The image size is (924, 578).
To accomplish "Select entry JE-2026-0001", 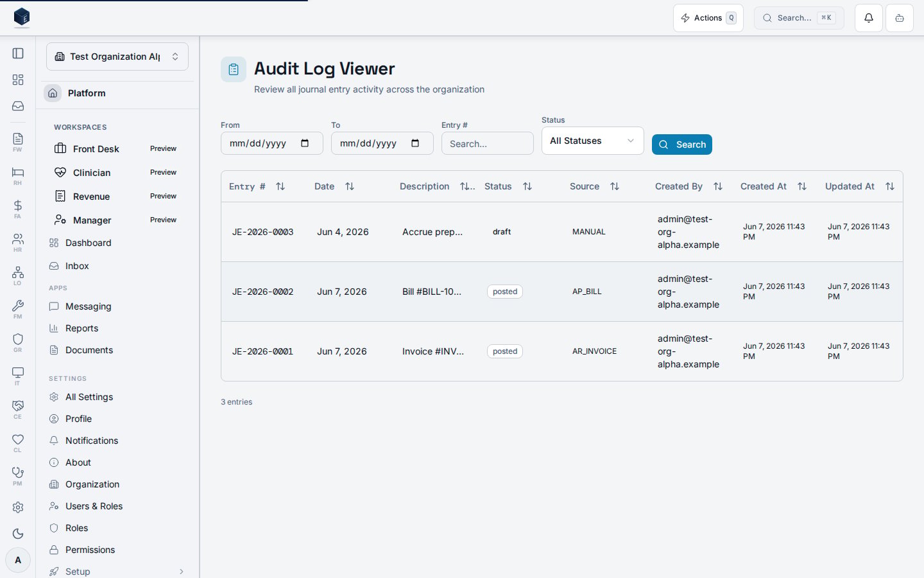I will [562, 351].
